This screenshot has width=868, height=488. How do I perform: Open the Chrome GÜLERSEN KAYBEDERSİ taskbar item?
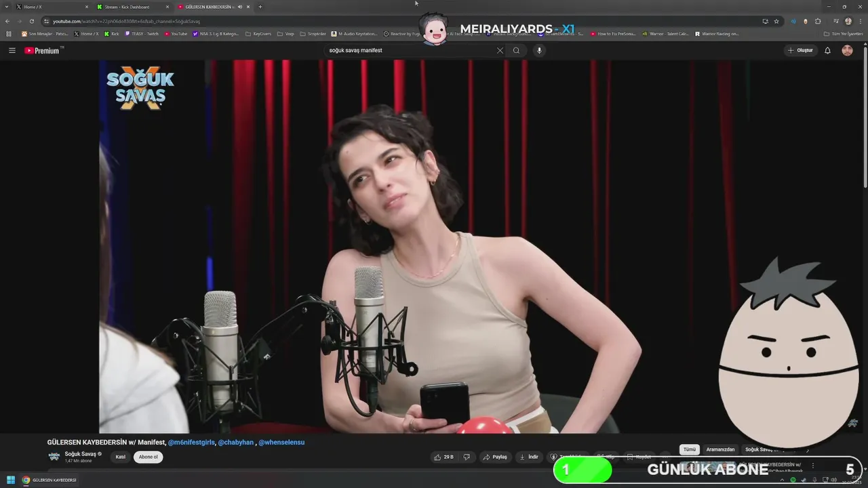[x=50, y=480]
